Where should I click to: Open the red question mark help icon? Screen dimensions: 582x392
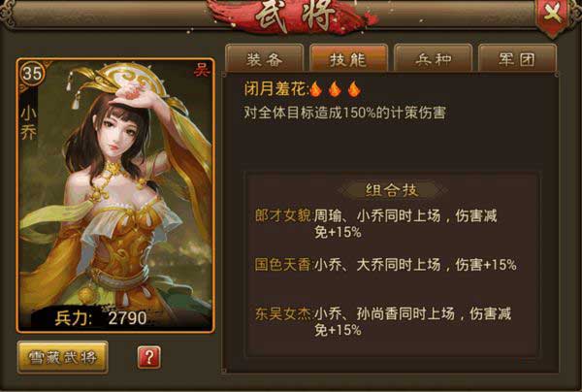coord(148,357)
